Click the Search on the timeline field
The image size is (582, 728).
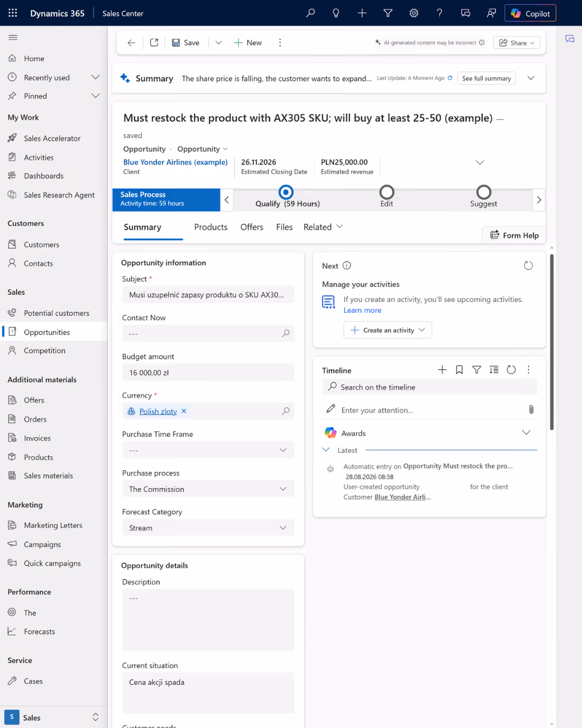click(x=429, y=387)
